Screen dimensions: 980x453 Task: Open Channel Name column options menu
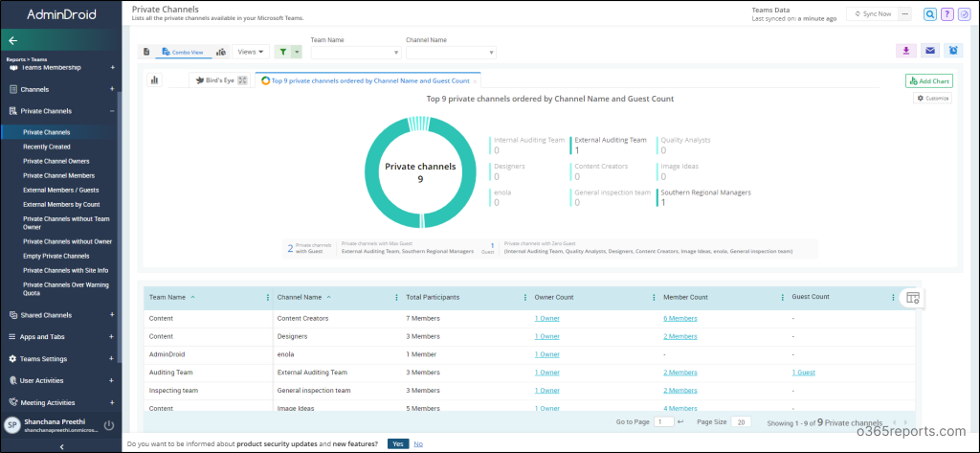coord(396,298)
